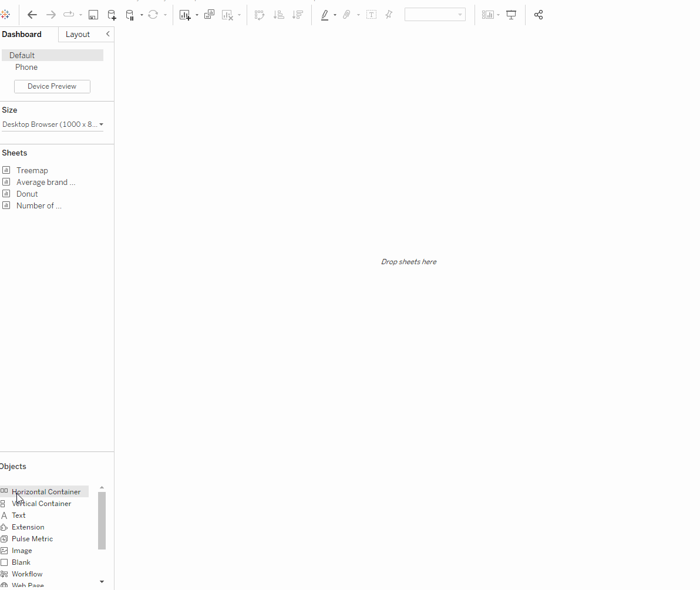Click the Show/Hide Cards icon
Viewport: 700px width, 590px height.
[x=488, y=15]
